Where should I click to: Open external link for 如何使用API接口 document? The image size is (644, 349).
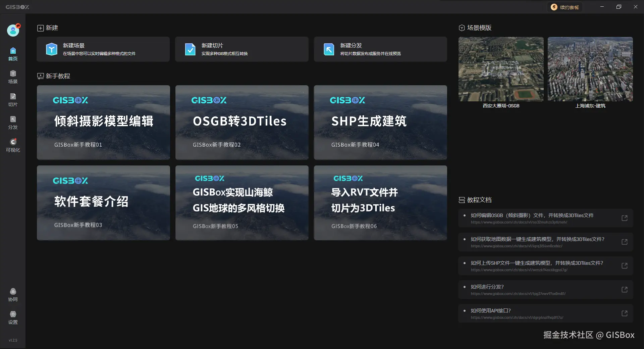(624, 313)
